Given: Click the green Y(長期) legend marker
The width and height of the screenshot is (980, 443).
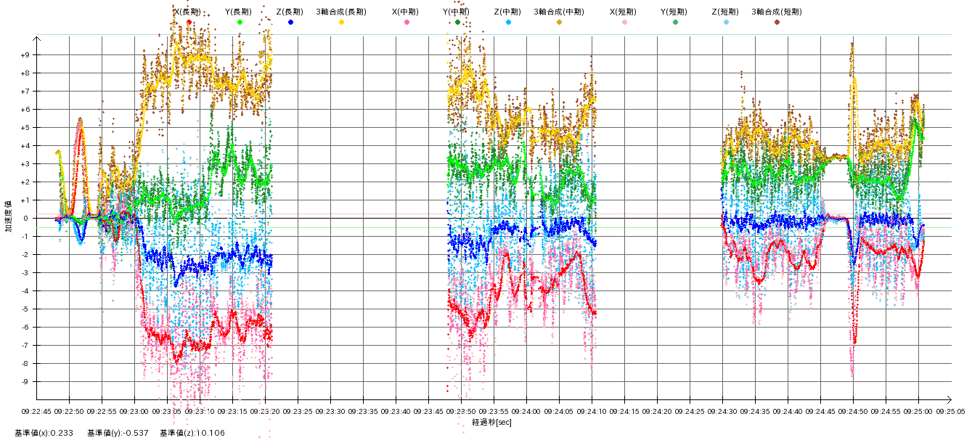Looking at the screenshot, I should click(240, 23).
